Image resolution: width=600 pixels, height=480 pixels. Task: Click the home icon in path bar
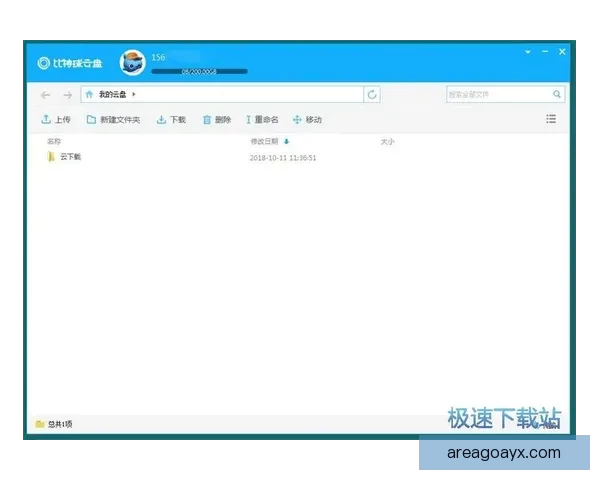coord(89,94)
